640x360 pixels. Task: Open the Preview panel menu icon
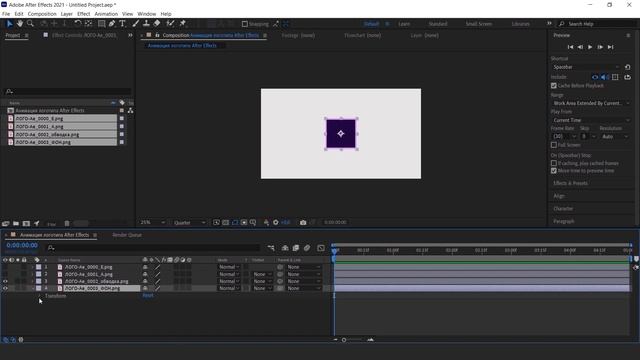coord(628,36)
